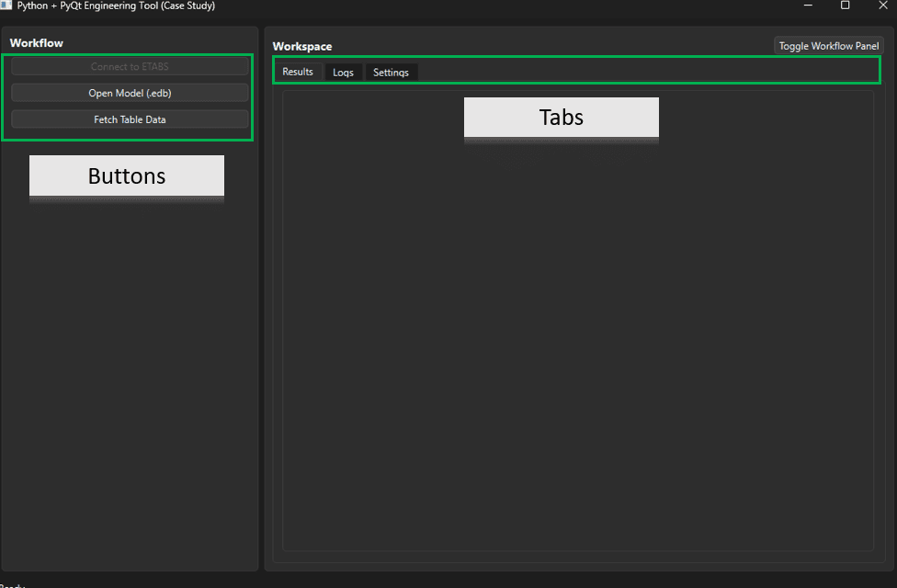Click the Tabs annotation label

click(561, 117)
